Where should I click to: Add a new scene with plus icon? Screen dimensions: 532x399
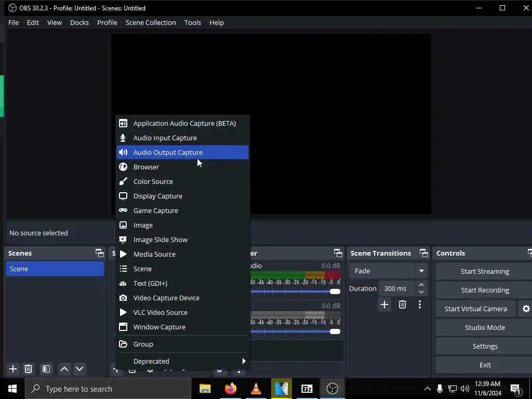(13, 369)
